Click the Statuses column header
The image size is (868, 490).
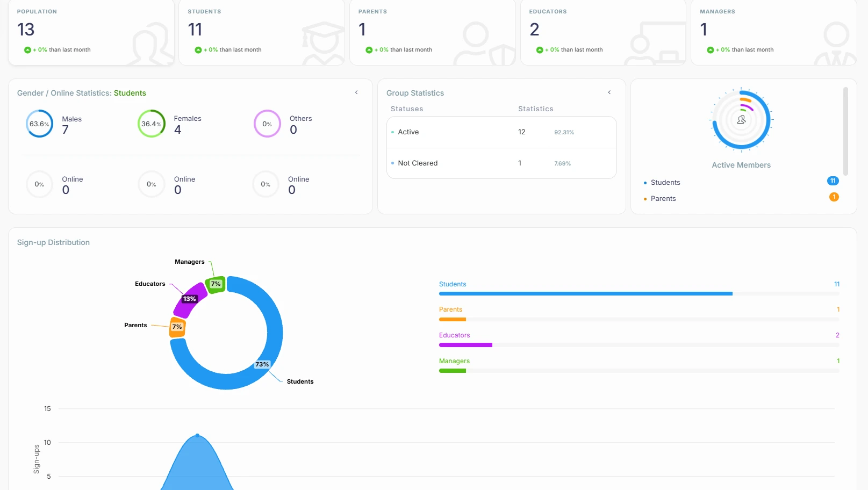tap(407, 109)
